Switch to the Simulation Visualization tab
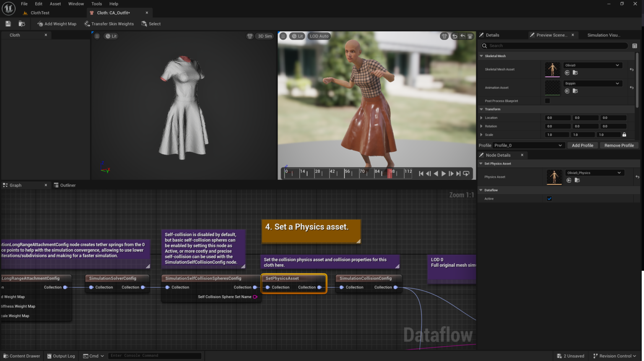The height and width of the screenshot is (361, 644). tap(604, 35)
